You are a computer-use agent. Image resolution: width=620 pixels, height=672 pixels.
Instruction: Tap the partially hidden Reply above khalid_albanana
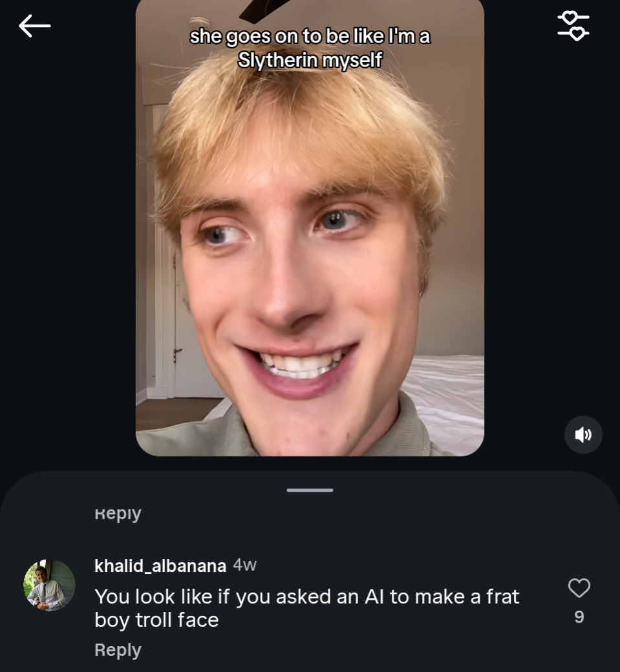[118, 514]
